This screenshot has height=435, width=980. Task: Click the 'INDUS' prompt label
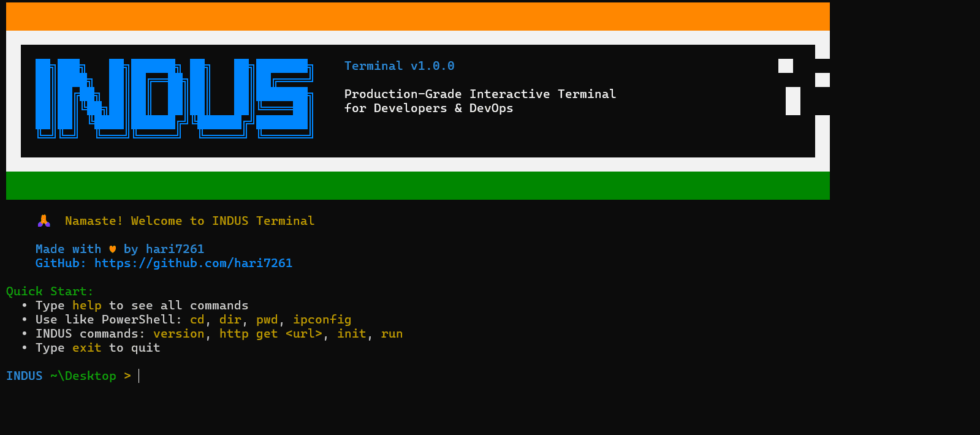click(25, 376)
